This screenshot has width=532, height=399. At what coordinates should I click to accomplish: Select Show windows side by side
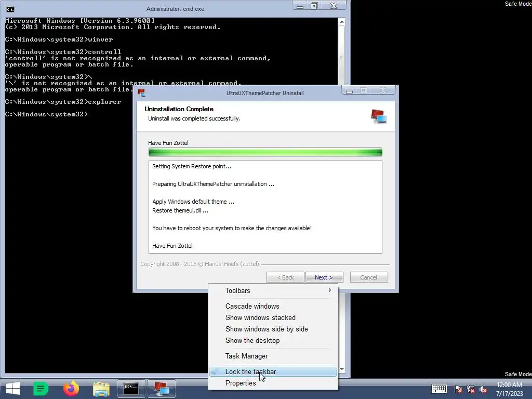pyautogui.click(x=273, y=329)
